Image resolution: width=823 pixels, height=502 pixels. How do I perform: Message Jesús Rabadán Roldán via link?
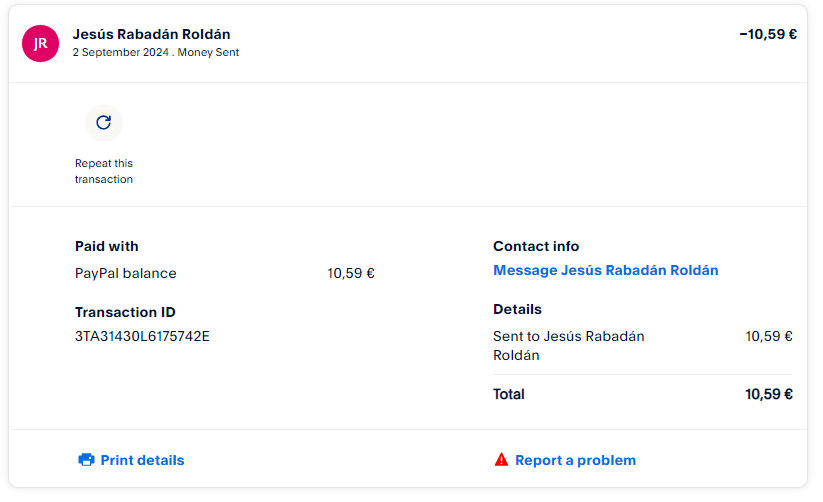[605, 270]
